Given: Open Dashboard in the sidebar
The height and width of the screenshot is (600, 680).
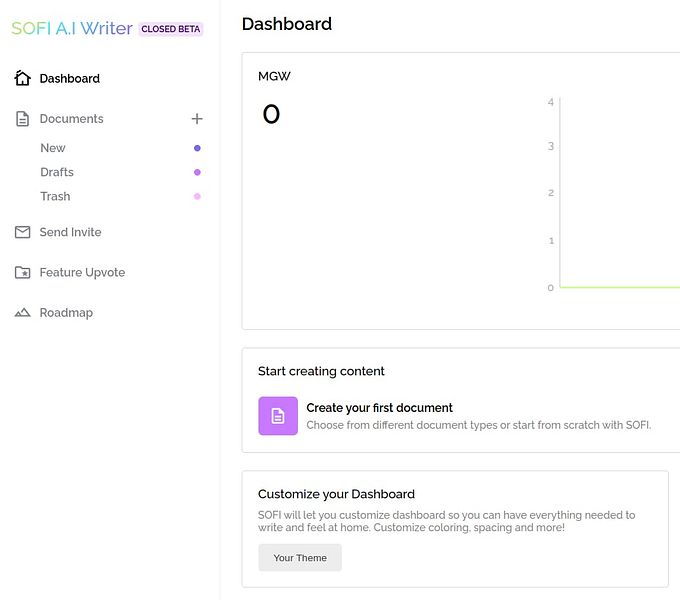Looking at the screenshot, I should click(69, 78).
